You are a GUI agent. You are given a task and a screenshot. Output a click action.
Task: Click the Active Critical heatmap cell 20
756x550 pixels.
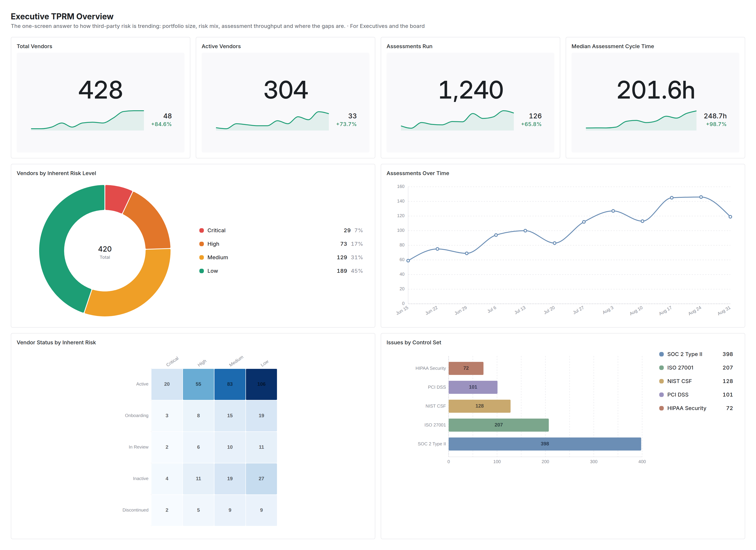coord(167,384)
